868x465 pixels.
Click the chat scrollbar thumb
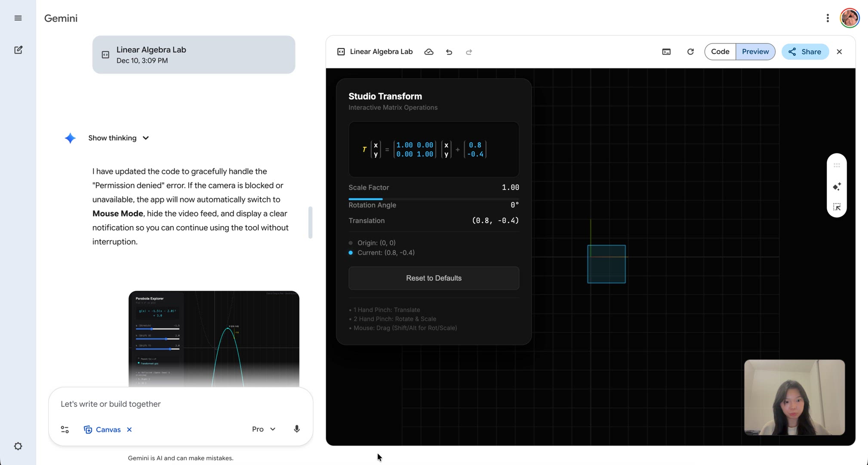coord(310,223)
